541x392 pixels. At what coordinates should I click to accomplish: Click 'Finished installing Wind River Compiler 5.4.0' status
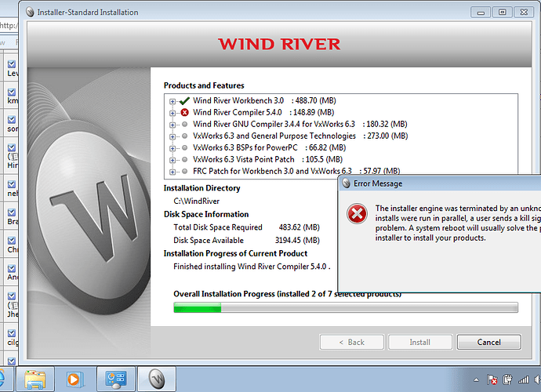pyautogui.click(x=252, y=267)
